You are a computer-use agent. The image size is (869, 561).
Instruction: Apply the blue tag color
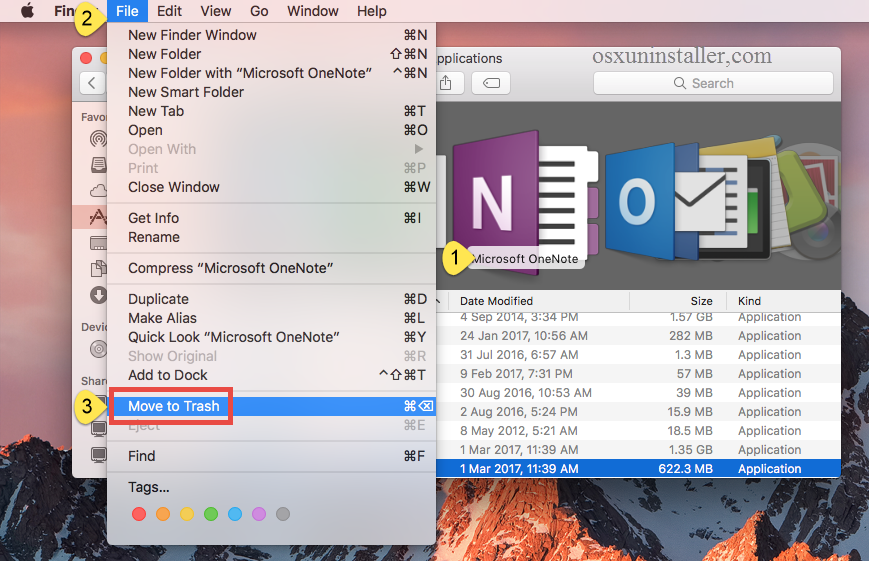(x=235, y=514)
